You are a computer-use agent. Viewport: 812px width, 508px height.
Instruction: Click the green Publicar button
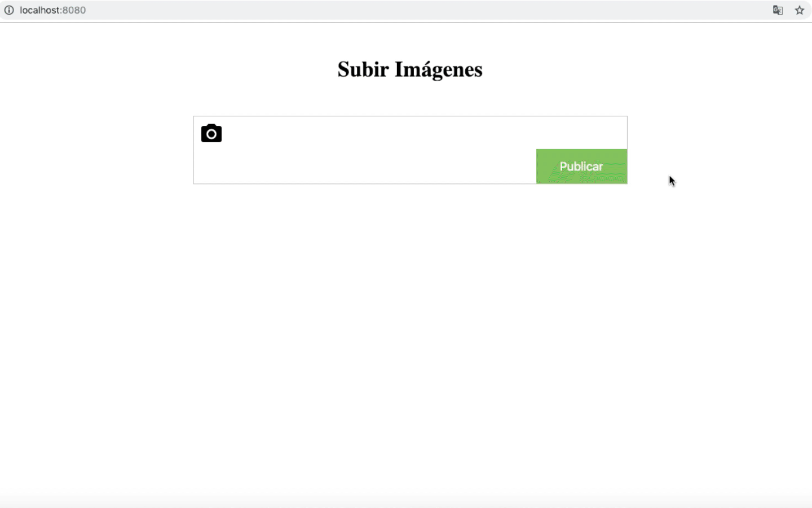tap(581, 167)
